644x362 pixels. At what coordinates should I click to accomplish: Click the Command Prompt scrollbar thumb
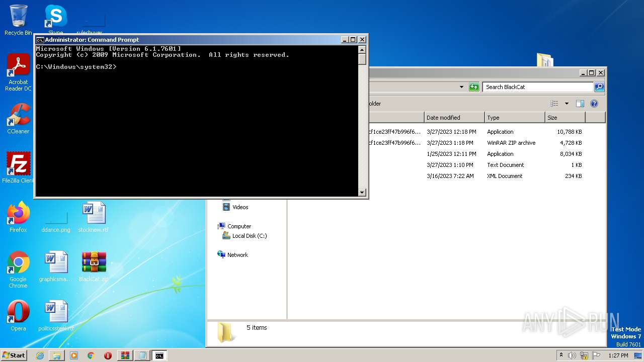click(x=362, y=59)
